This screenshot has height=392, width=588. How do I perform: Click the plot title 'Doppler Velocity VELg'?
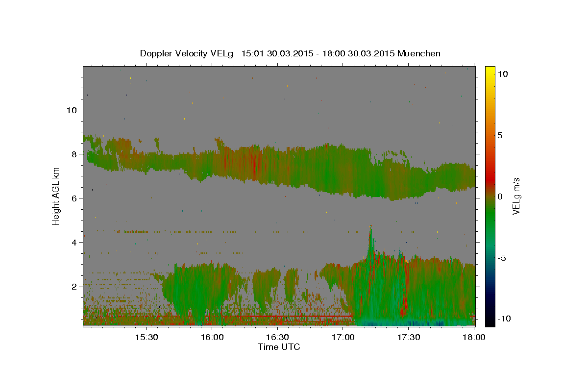[x=188, y=53]
